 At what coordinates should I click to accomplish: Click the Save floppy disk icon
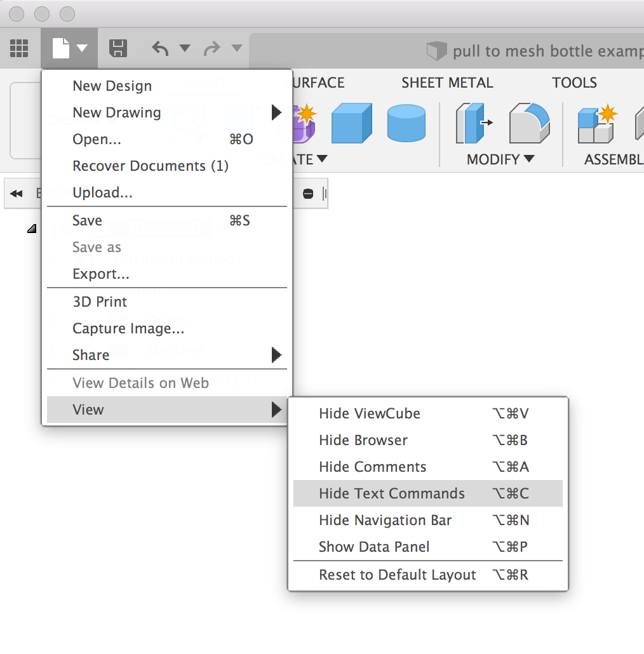point(118,48)
